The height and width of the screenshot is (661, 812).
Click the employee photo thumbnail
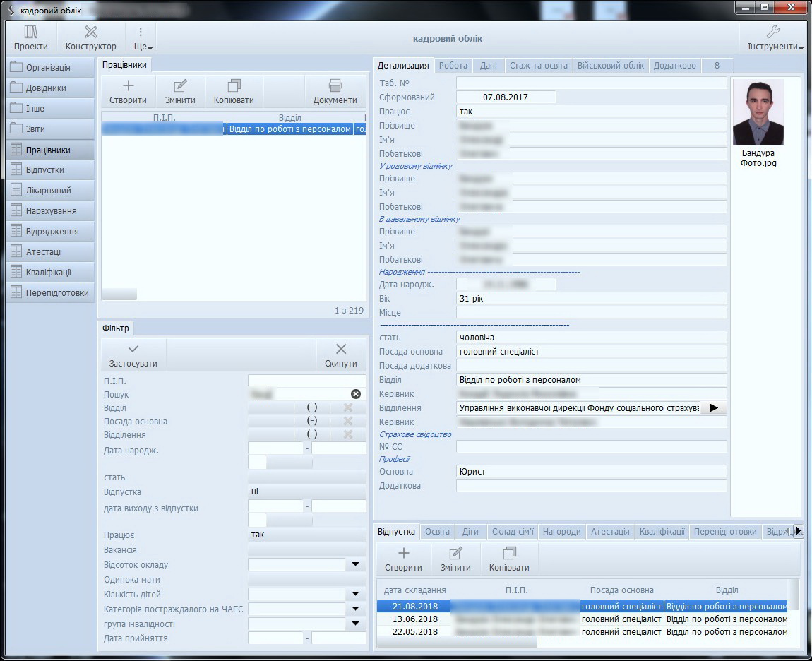758,113
